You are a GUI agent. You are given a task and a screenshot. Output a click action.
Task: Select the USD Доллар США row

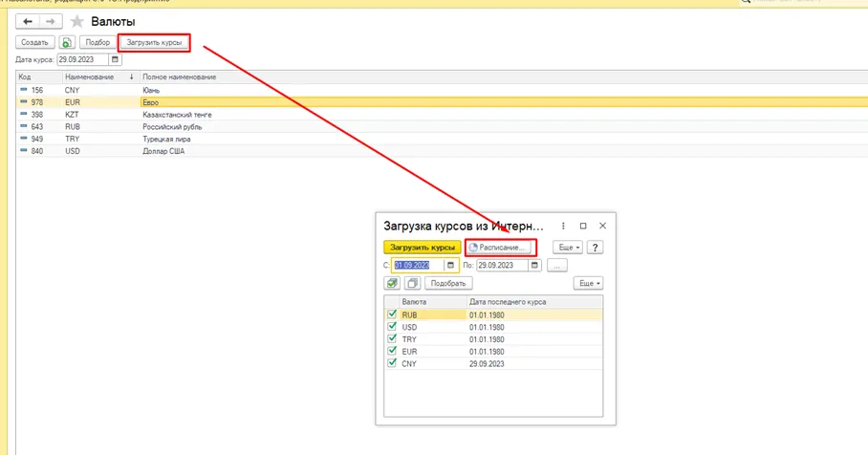(x=442, y=151)
